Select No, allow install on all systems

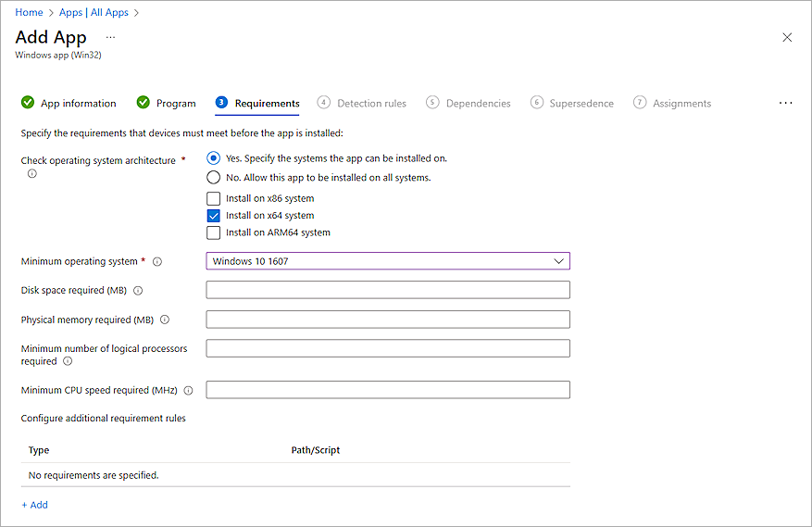point(213,177)
